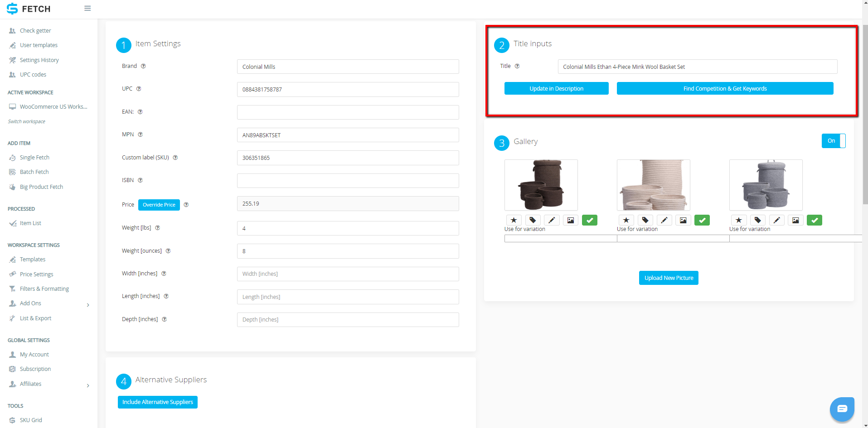This screenshot has width=868, height=428.
Task: Star the gray basket set image
Action: click(738, 220)
